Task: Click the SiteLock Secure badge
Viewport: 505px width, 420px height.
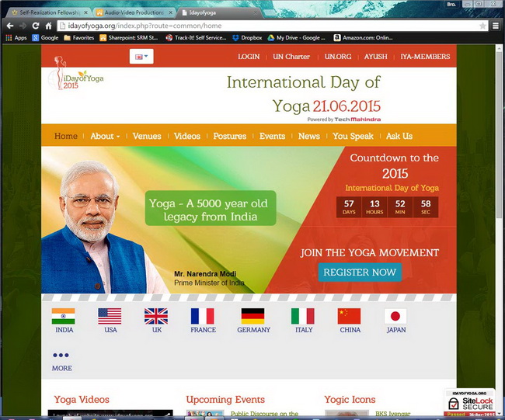Action: [x=469, y=402]
